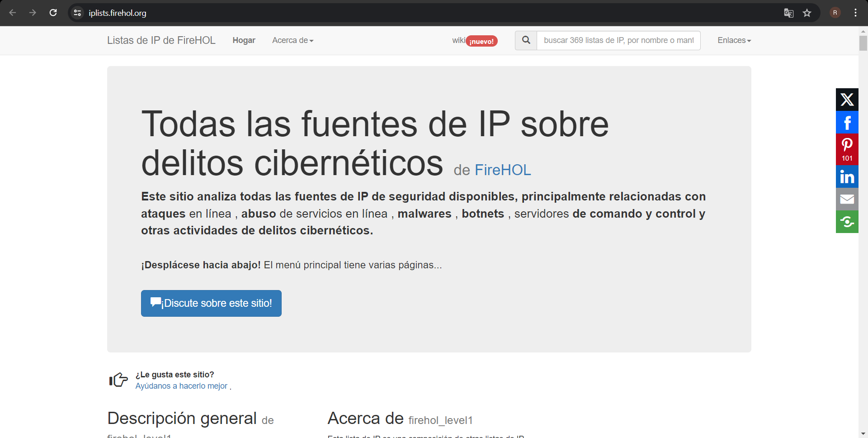Go to the 'Hogar' menu item
This screenshot has width=868, height=438.
click(244, 40)
